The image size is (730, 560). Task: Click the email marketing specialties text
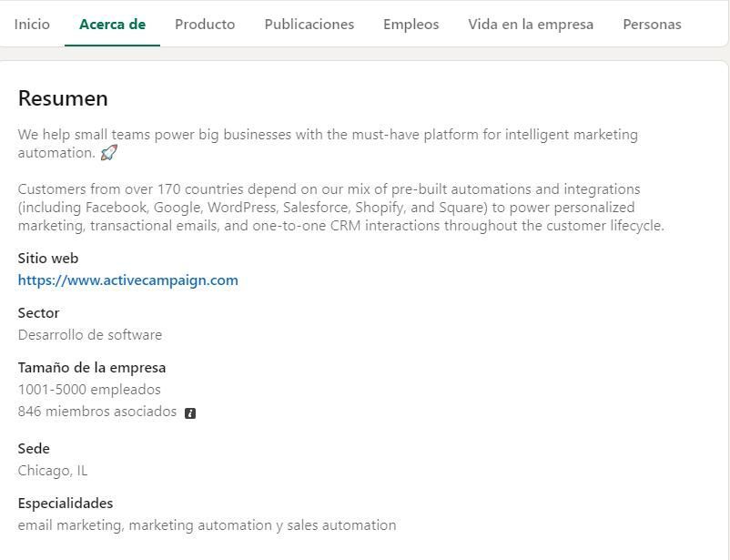pyautogui.click(x=208, y=525)
